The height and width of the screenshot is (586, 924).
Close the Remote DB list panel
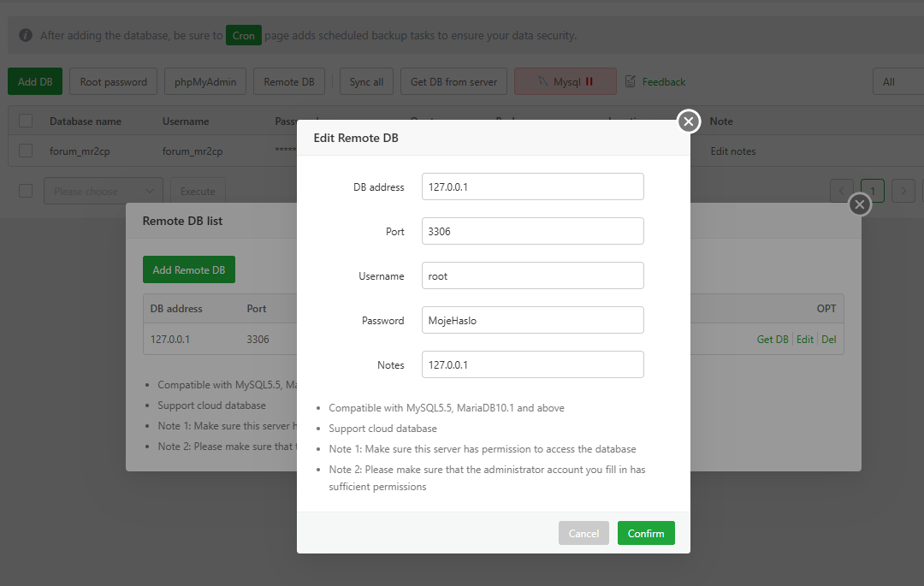[860, 204]
